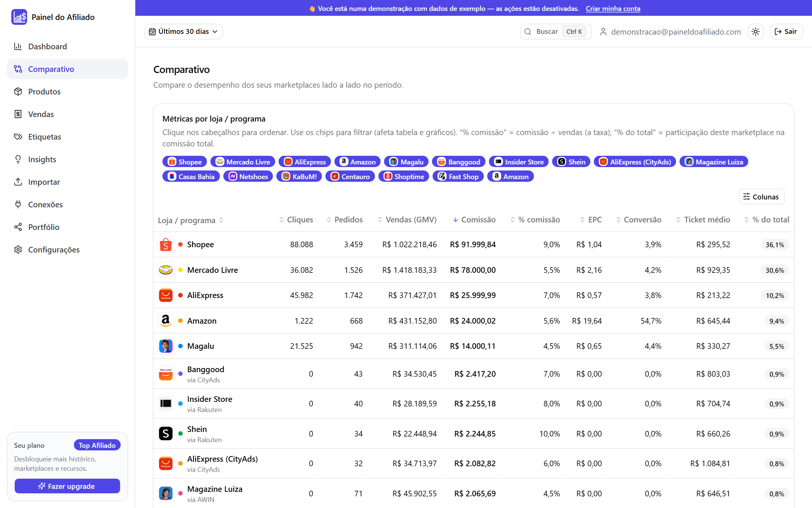Sort table by % comissão column
This screenshot has height=508, width=812.
pyautogui.click(x=535, y=220)
